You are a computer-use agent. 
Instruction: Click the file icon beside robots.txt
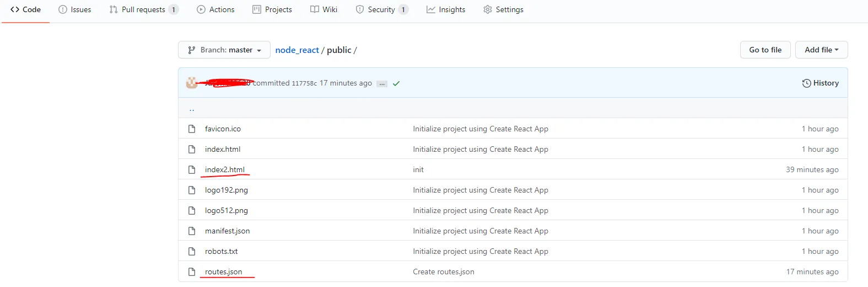[192, 251]
